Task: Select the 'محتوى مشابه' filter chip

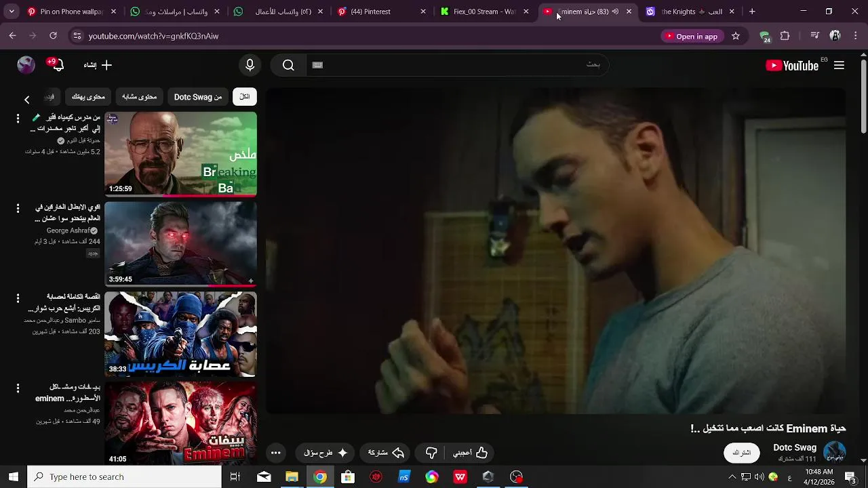Action: 139,97
